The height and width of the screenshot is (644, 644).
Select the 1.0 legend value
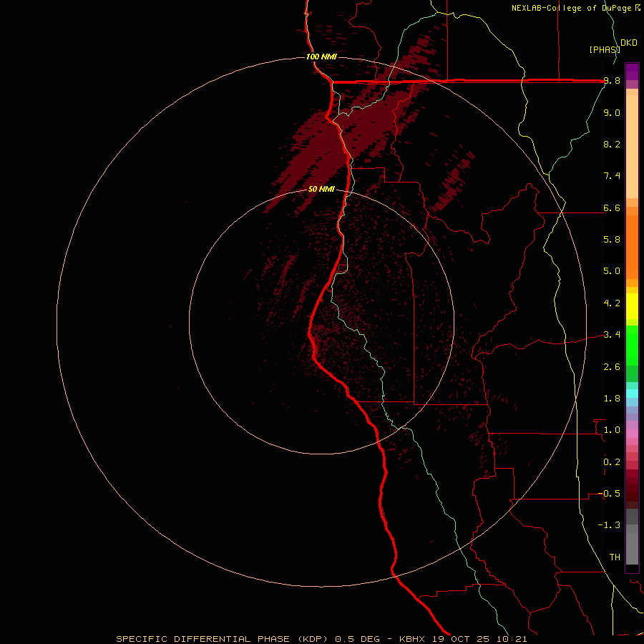pyautogui.click(x=612, y=430)
